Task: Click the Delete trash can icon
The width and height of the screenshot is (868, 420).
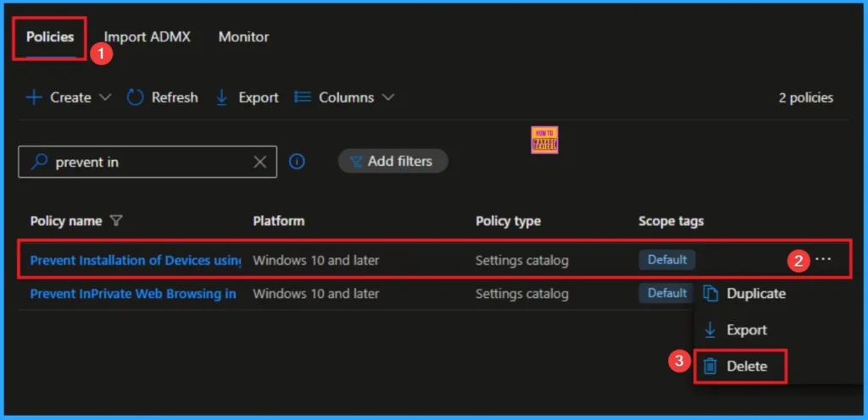Action: [x=710, y=366]
